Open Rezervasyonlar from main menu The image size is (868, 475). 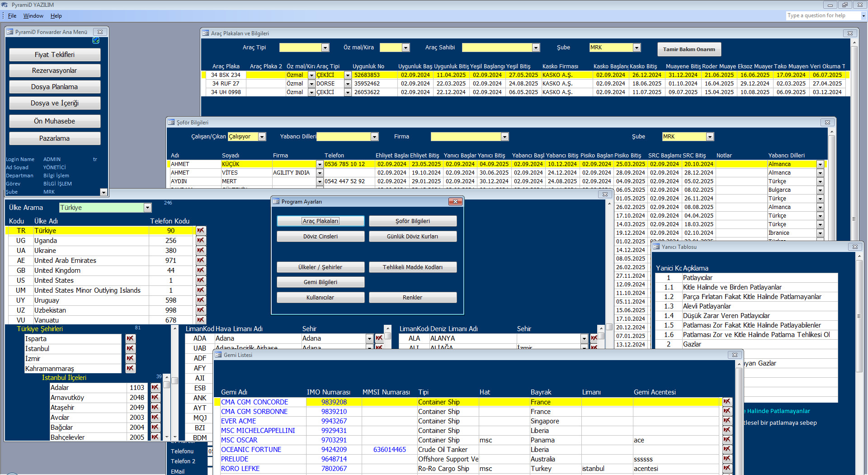point(55,71)
